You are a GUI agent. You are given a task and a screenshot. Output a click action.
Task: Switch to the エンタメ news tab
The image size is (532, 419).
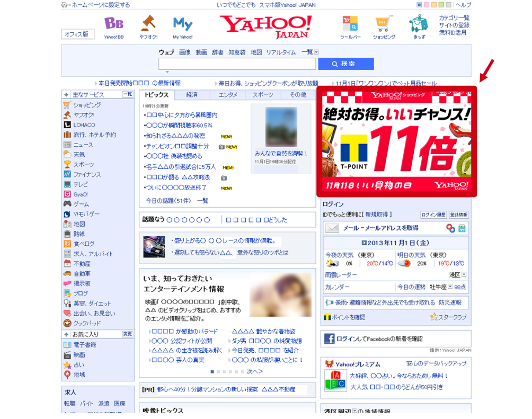click(228, 95)
